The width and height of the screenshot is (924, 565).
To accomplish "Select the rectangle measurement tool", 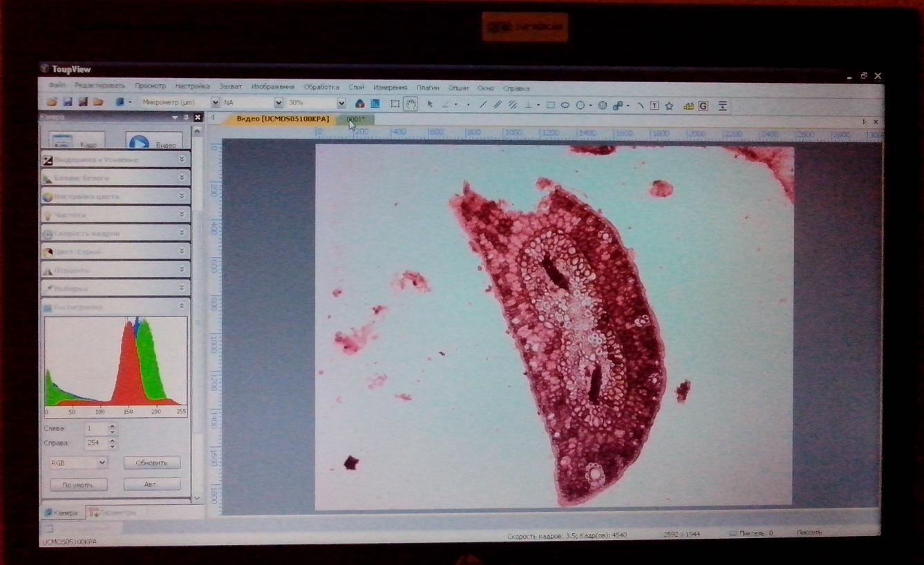I will [x=550, y=105].
